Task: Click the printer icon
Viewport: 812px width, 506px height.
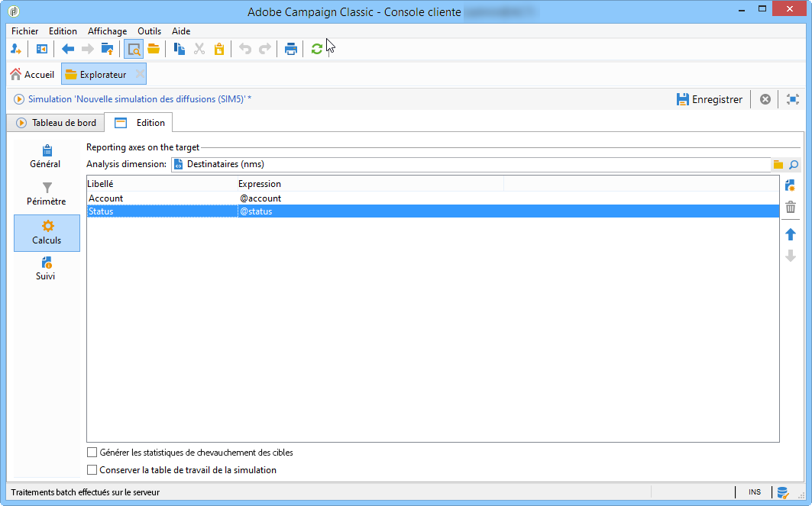Action: click(290, 49)
